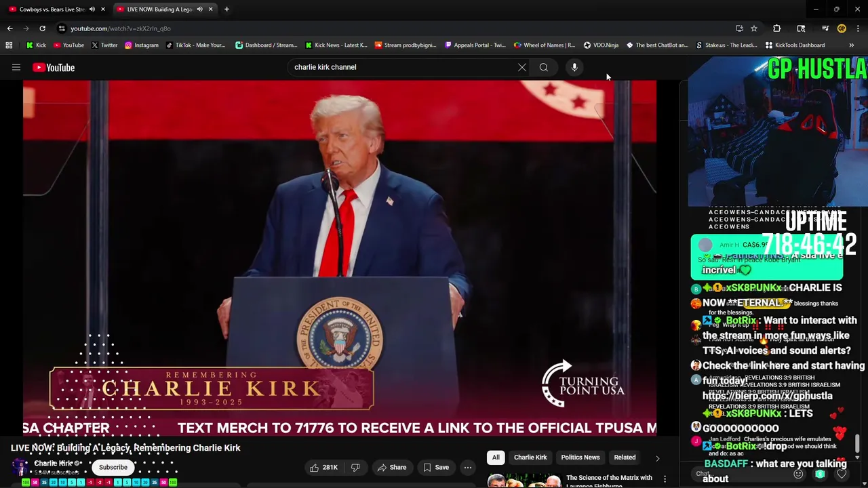Mute the LIVE NOW tab audio
The image size is (868, 488).
(x=199, y=9)
